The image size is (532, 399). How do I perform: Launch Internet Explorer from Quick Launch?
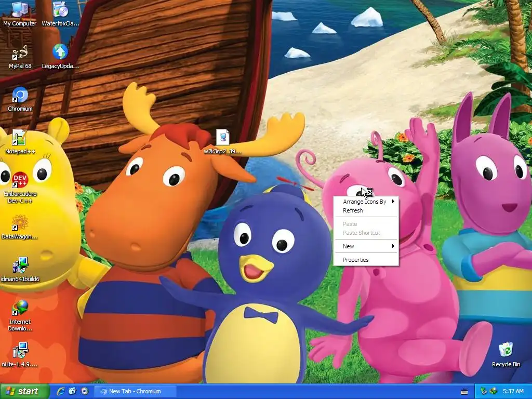click(x=61, y=391)
